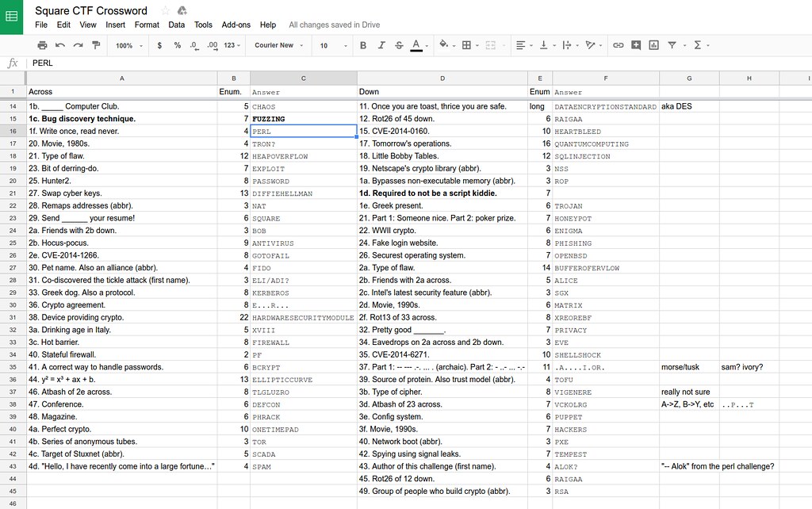Open the File menu
Screen dimensions: 812x509
tap(41, 25)
